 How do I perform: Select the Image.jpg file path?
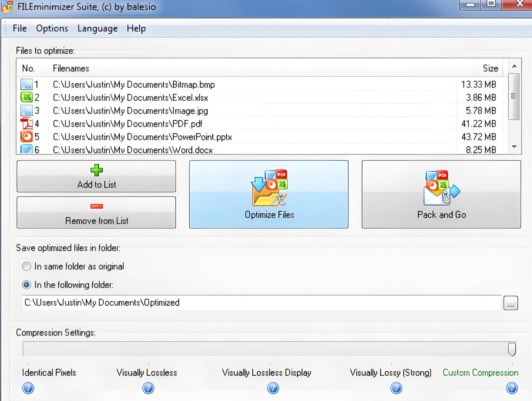(130, 111)
